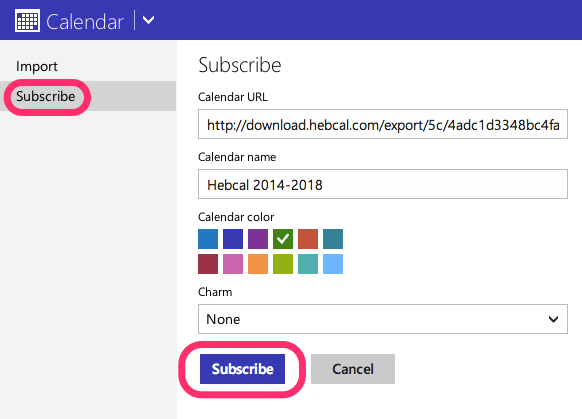Choose the light blue swatch in top row

click(208, 239)
